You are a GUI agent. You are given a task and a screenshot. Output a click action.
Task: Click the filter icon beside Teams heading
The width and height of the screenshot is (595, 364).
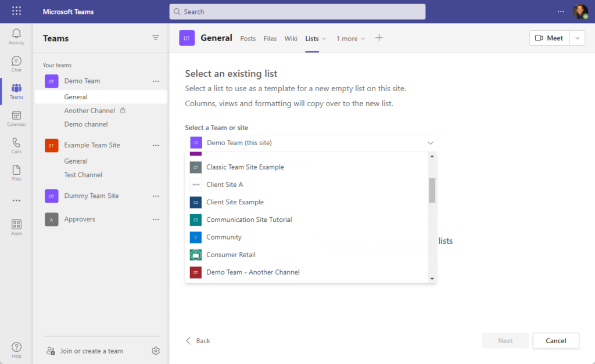pos(156,38)
